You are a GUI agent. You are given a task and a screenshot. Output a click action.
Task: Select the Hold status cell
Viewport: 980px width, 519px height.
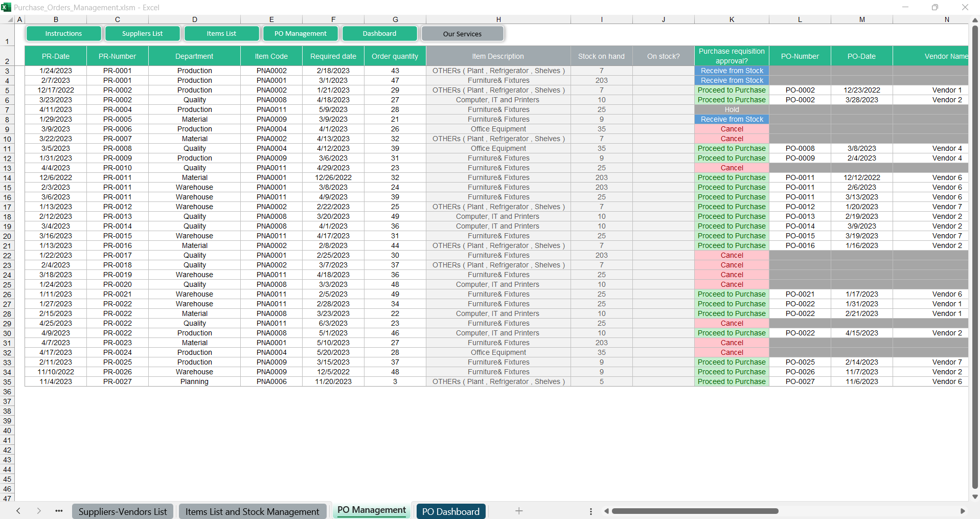732,109
